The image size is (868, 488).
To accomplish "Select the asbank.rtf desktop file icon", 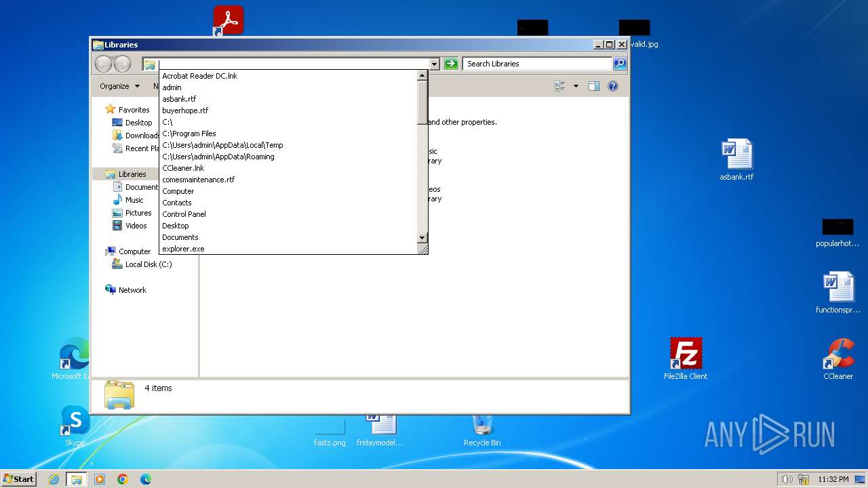I will click(x=736, y=160).
